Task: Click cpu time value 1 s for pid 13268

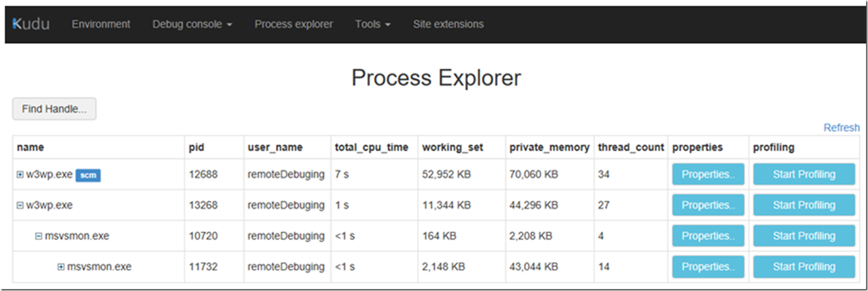Action: (342, 205)
